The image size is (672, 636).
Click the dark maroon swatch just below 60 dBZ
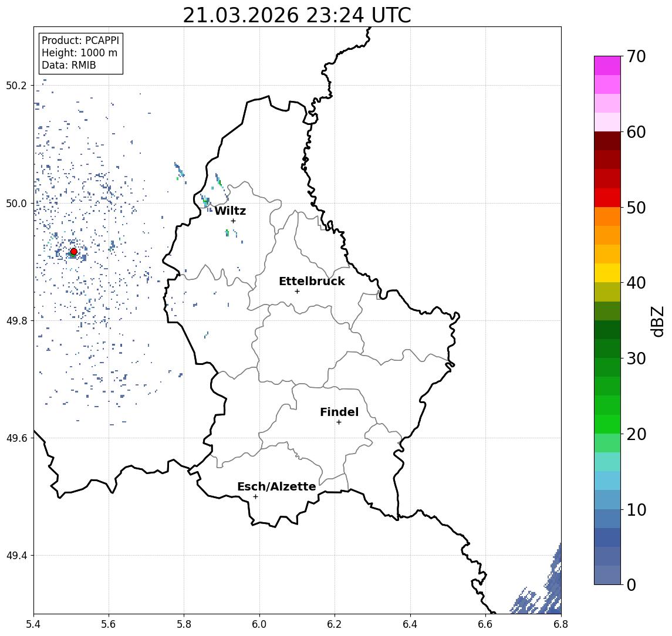tap(607, 141)
